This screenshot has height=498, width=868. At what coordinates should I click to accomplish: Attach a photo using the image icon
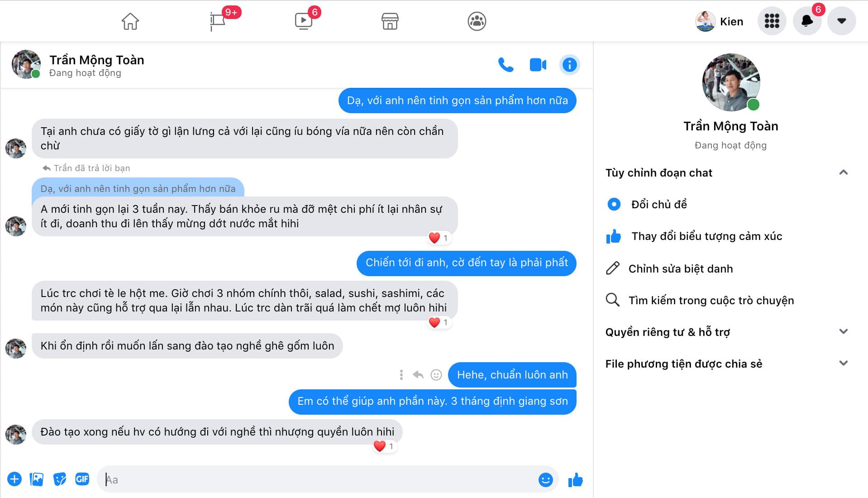[37, 479]
